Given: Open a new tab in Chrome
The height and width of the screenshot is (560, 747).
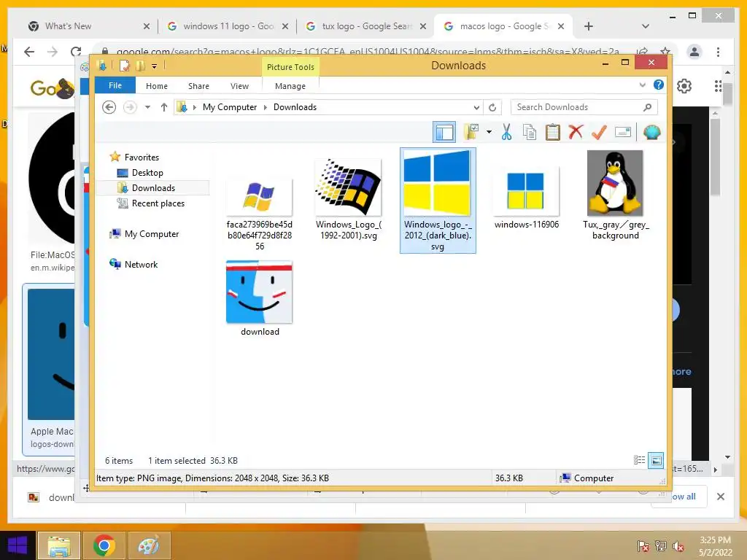Looking at the screenshot, I should pyautogui.click(x=589, y=26).
